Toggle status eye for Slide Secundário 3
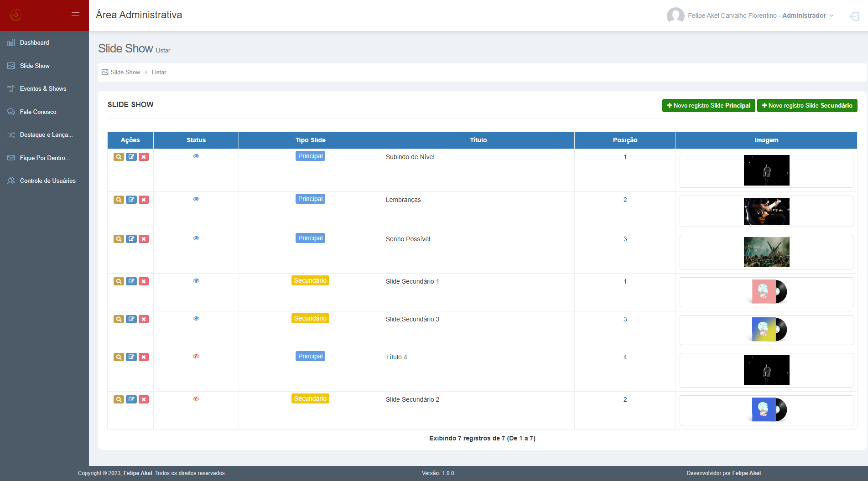This screenshot has height=481, width=868. tap(196, 319)
